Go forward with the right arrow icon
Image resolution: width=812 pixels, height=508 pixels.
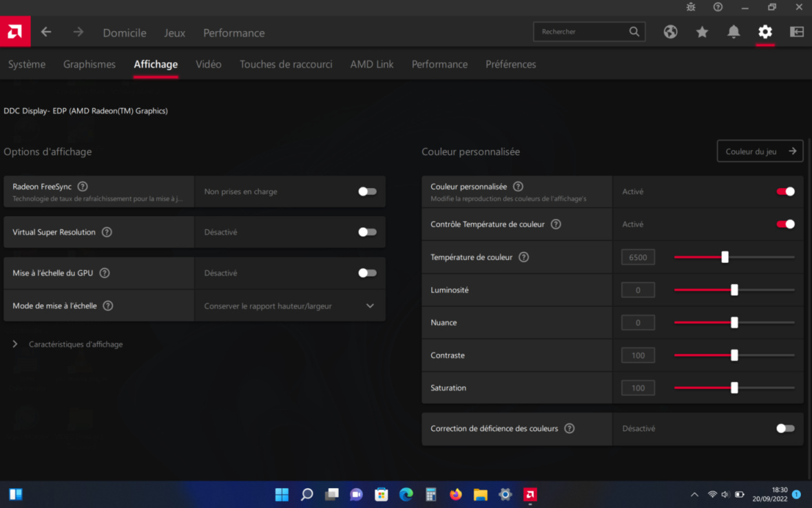tap(79, 32)
